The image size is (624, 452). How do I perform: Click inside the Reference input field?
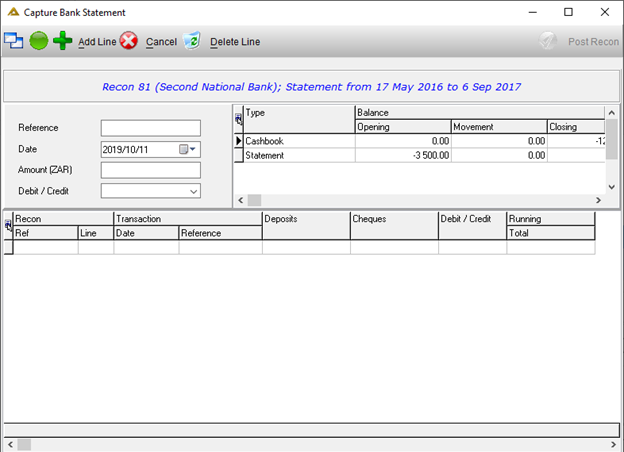pos(150,128)
